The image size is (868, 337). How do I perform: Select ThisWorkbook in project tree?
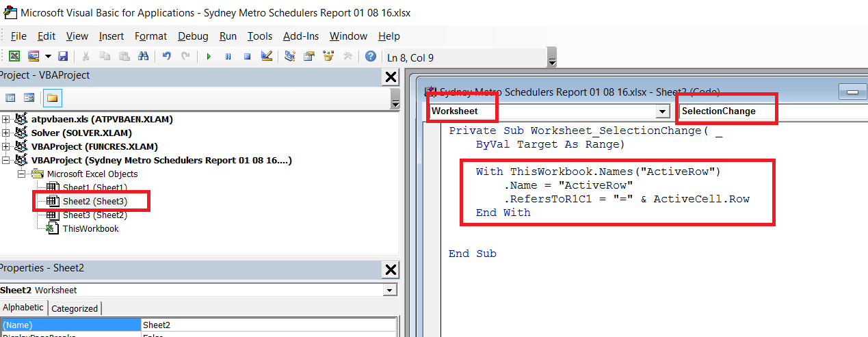(x=90, y=228)
